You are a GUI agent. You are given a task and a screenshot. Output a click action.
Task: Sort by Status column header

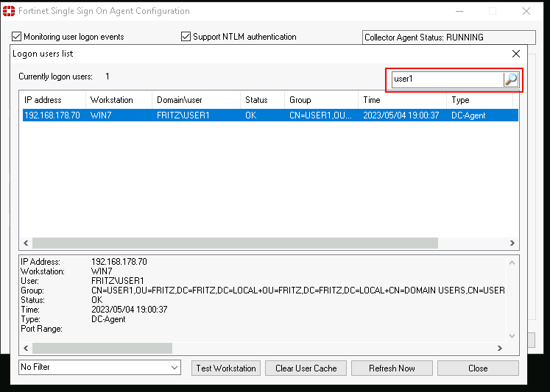click(x=262, y=100)
